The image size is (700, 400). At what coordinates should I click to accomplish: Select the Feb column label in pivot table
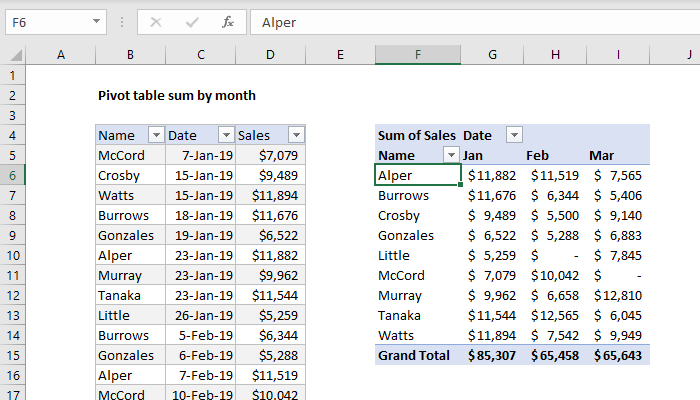540,155
